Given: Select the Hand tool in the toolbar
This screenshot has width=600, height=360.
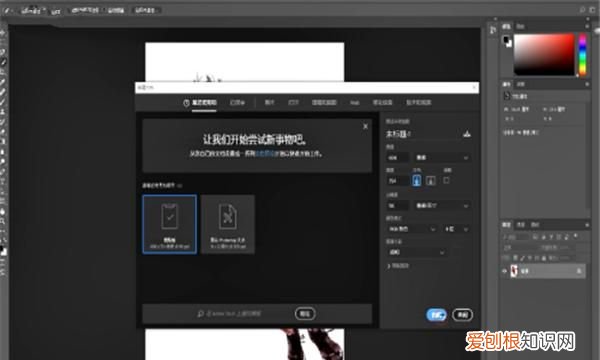Looking at the screenshot, I should click(x=2, y=211).
